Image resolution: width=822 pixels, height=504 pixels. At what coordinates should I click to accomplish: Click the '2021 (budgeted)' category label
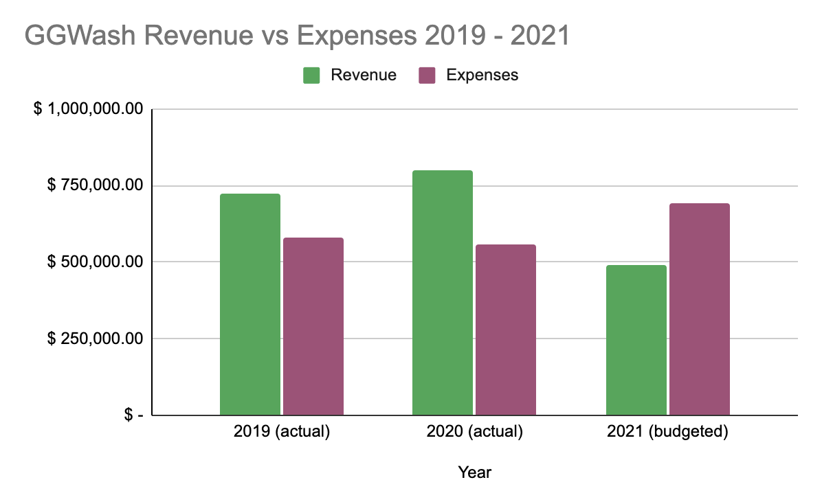(668, 431)
